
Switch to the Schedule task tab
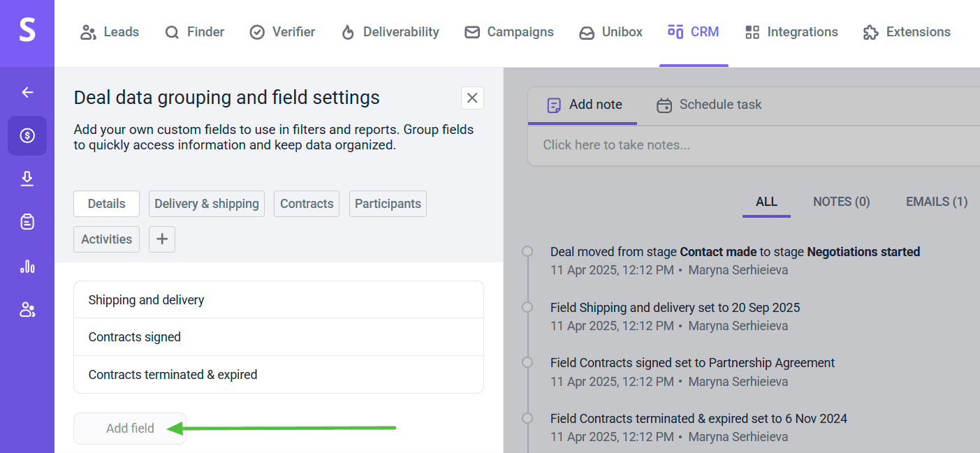point(709,105)
